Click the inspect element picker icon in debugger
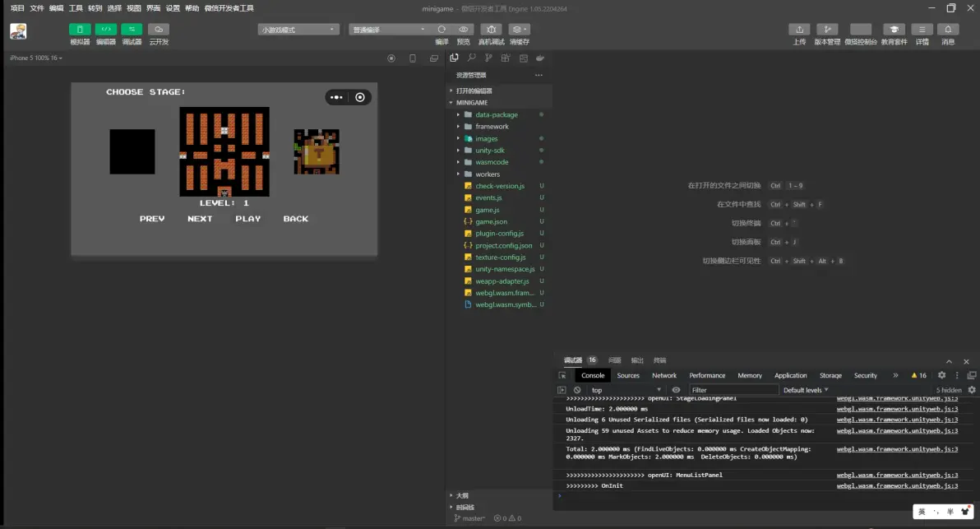 point(562,375)
